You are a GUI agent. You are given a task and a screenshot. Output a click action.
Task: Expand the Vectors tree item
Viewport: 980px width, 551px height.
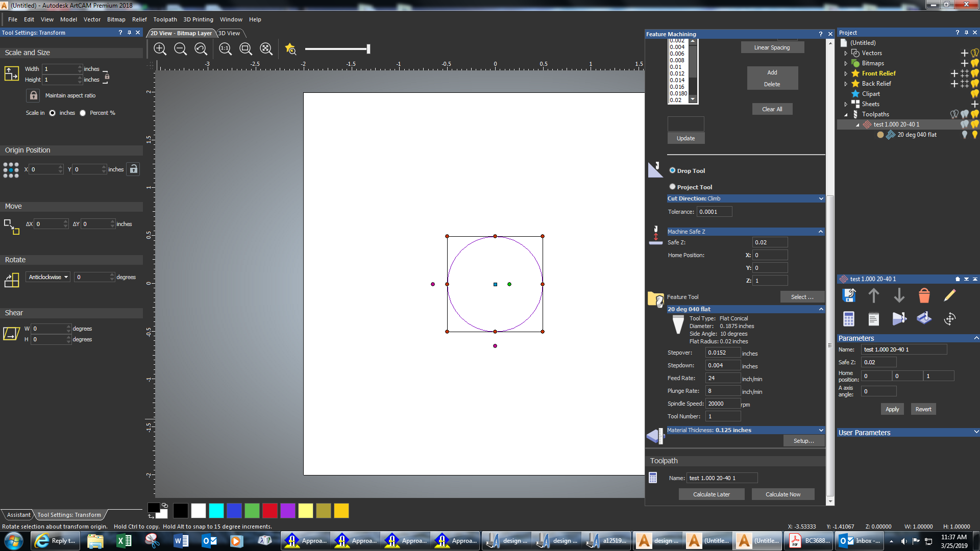tap(846, 53)
